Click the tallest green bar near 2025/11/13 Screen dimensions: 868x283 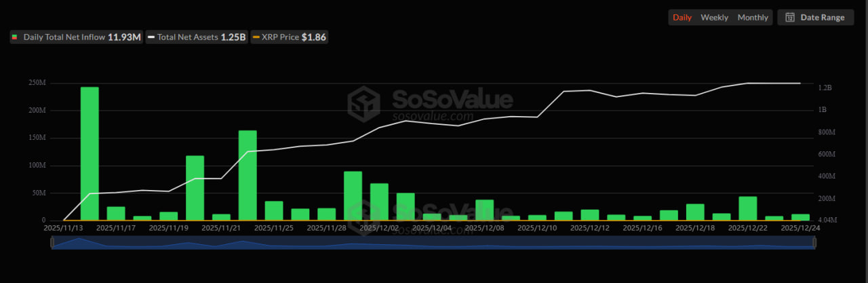coord(90,153)
